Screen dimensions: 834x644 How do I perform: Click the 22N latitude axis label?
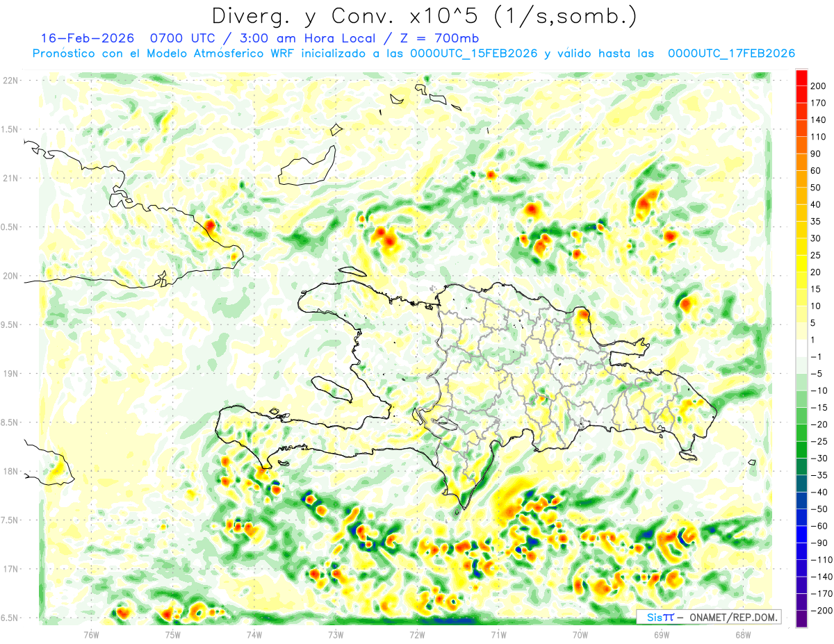point(11,81)
